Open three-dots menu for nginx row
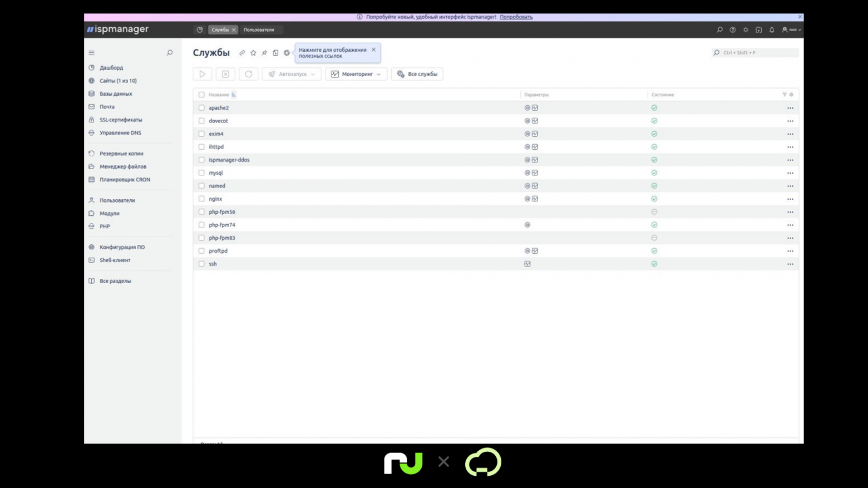 coord(790,199)
